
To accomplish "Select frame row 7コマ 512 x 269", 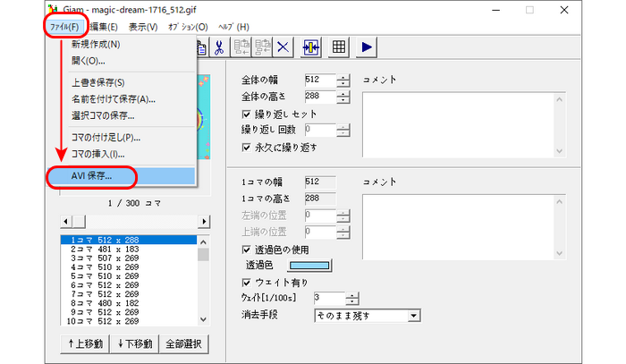I will click(129, 294).
